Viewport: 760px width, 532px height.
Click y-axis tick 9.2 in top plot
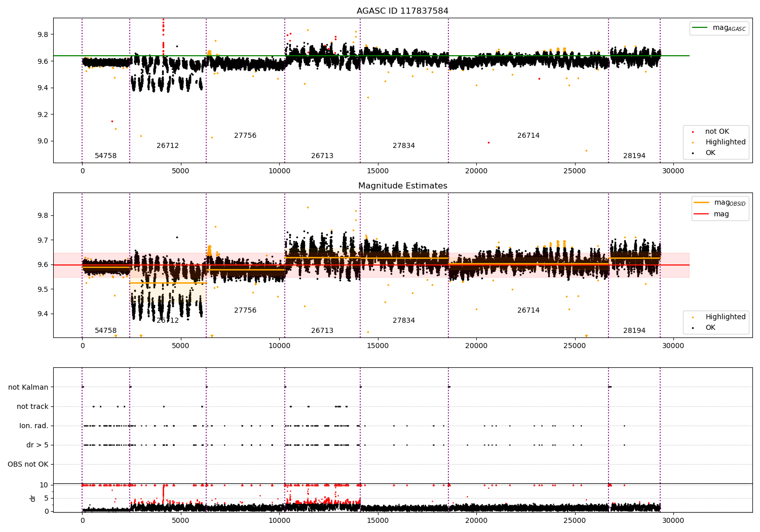[x=42, y=115]
